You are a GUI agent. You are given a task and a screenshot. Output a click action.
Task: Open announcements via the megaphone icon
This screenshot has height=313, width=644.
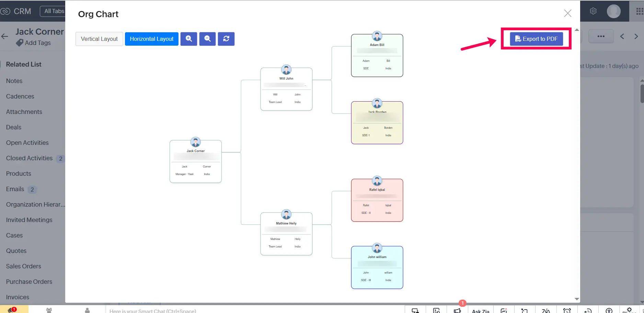[457, 311]
